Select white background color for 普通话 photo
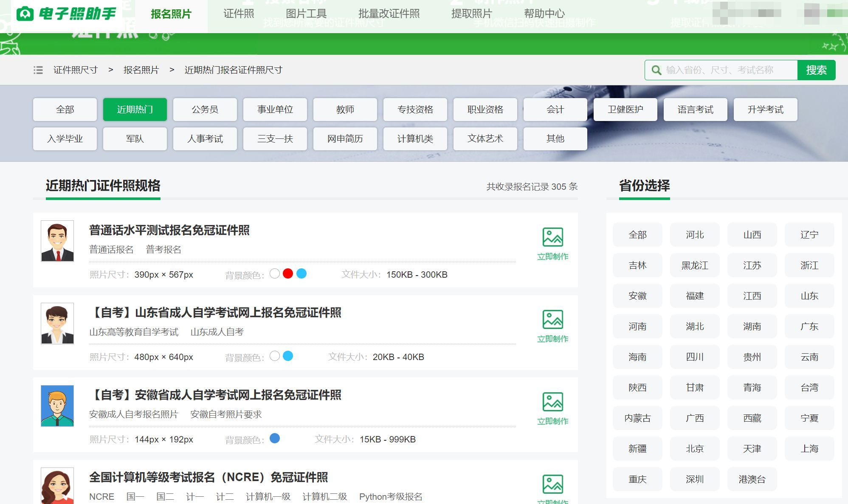This screenshot has width=848, height=504. pyautogui.click(x=275, y=273)
